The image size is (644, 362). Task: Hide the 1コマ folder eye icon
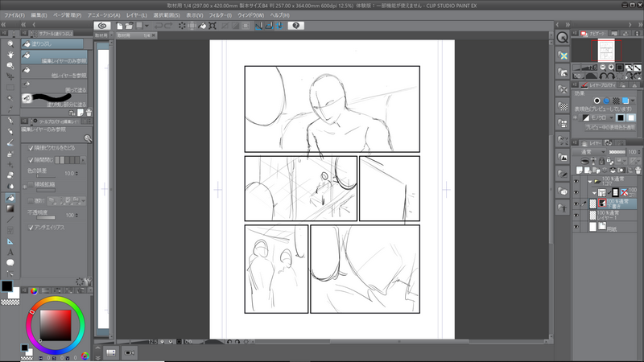576,181
